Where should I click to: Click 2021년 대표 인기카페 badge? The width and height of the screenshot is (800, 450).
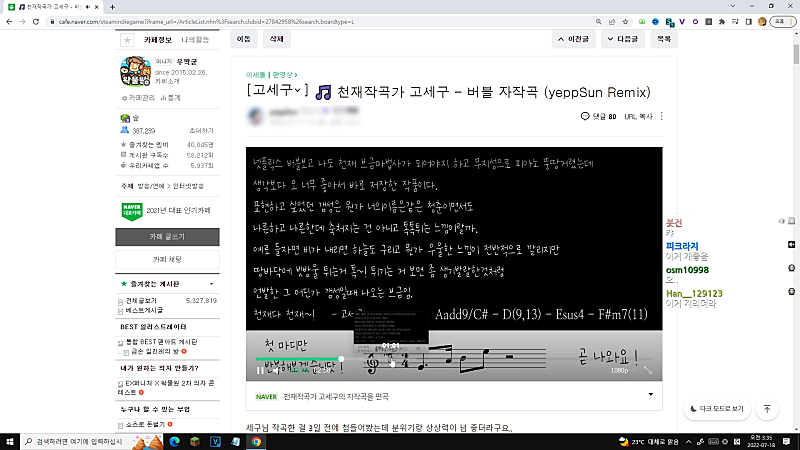coord(166,210)
